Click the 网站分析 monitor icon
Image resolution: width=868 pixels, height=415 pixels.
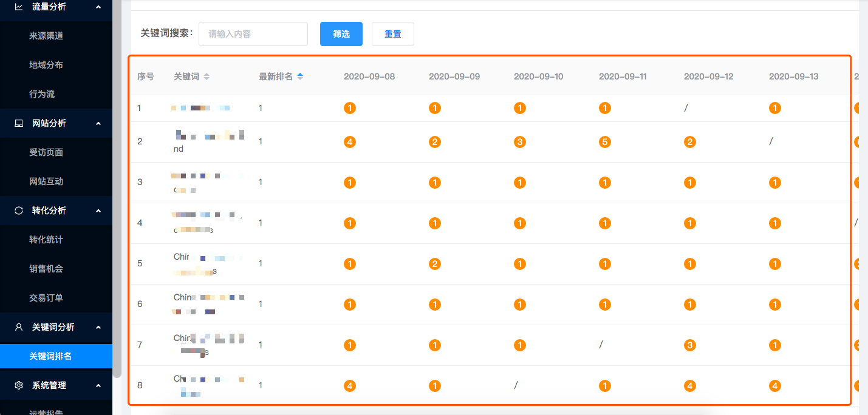click(x=19, y=123)
